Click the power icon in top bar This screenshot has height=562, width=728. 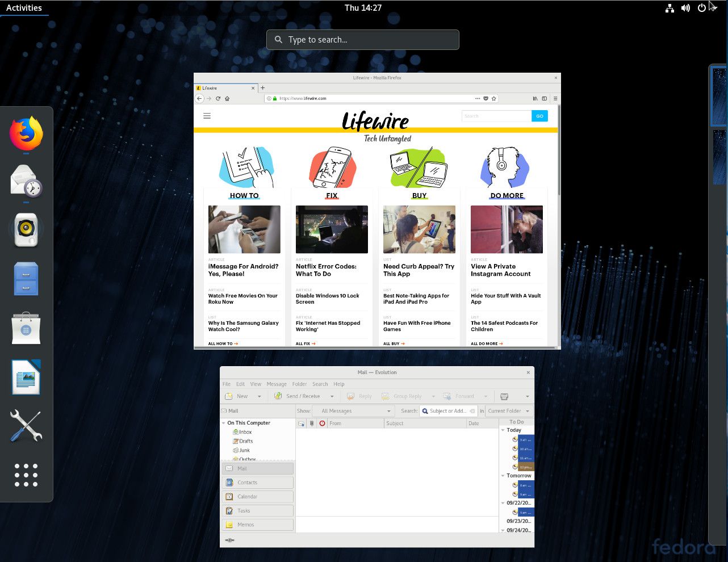[702, 8]
